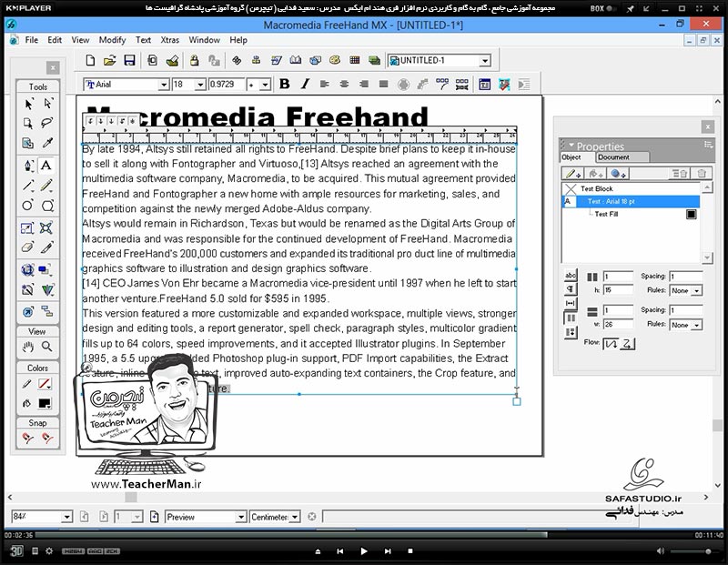The height and width of the screenshot is (565, 728).
Task: Select the Eyedropper tool
Action: click(47, 143)
